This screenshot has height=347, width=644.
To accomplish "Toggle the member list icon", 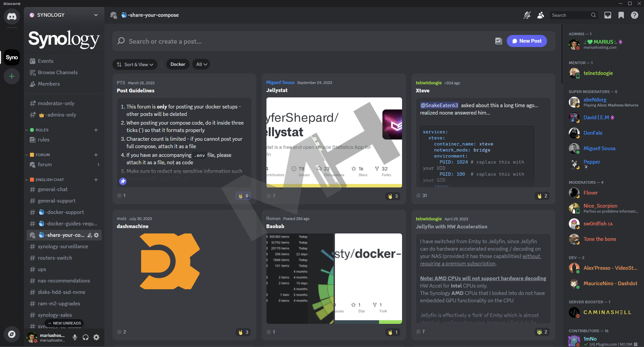I will coord(541,15).
